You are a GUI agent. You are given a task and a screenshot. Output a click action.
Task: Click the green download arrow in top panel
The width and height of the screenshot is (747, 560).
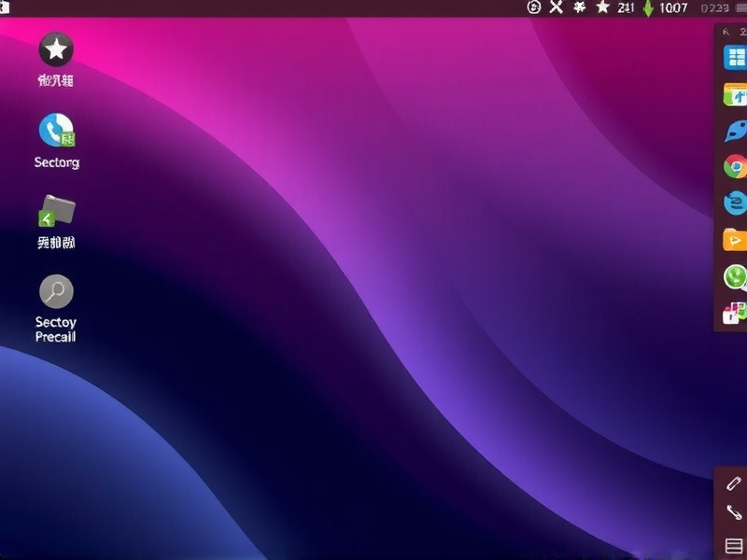(646, 8)
